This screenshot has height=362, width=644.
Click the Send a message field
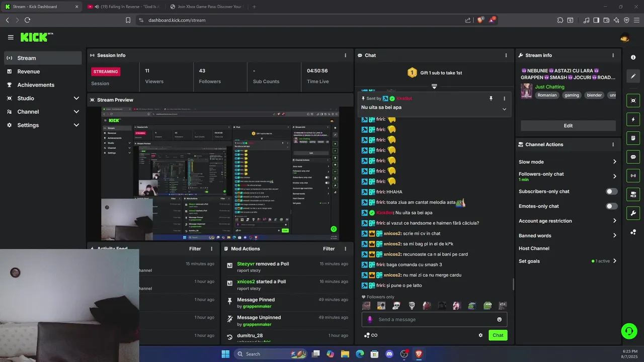(434, 319)
